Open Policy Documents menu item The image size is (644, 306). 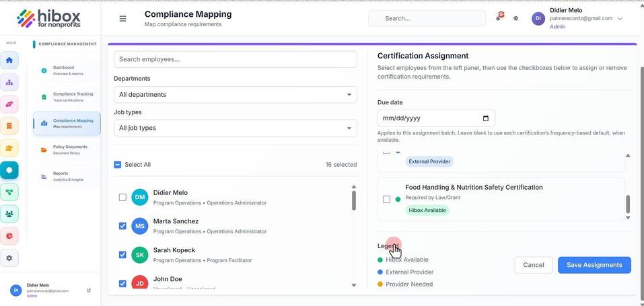[67, 149]
